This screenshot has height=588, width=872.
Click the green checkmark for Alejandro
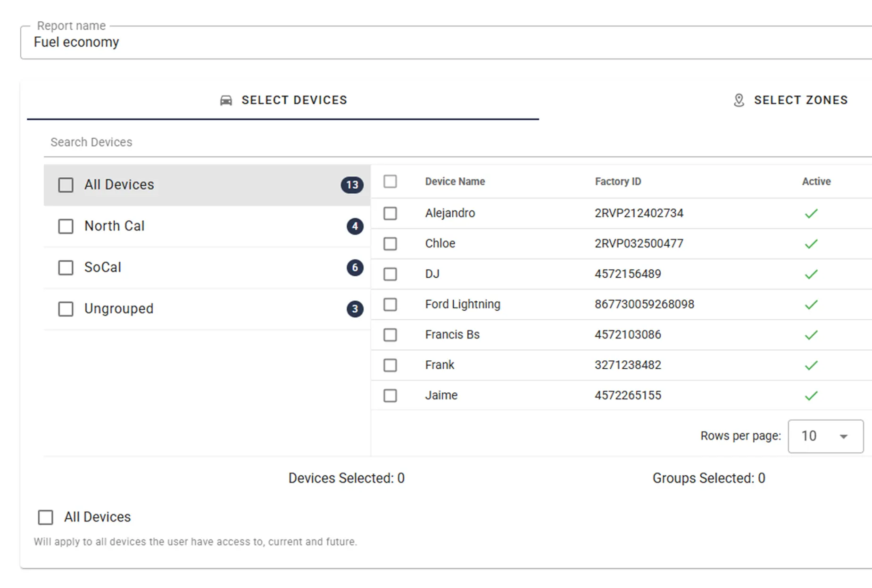(812, 213)
